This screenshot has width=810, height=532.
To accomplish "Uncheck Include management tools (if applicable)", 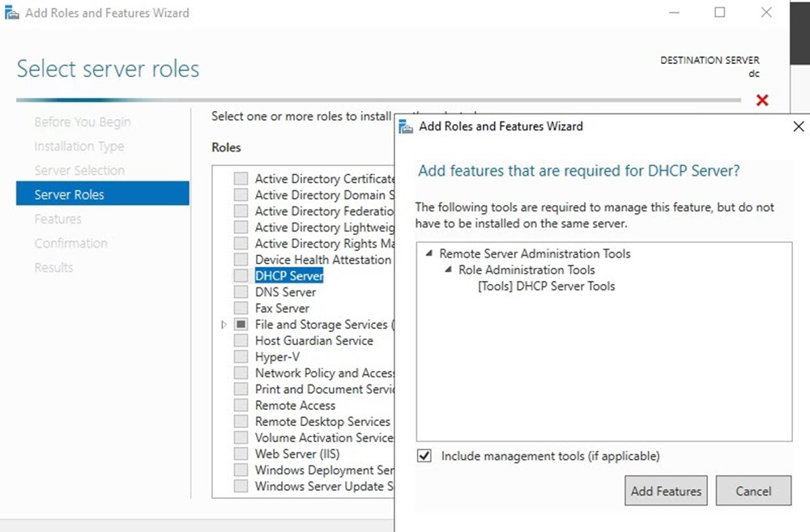I will 424,456.
